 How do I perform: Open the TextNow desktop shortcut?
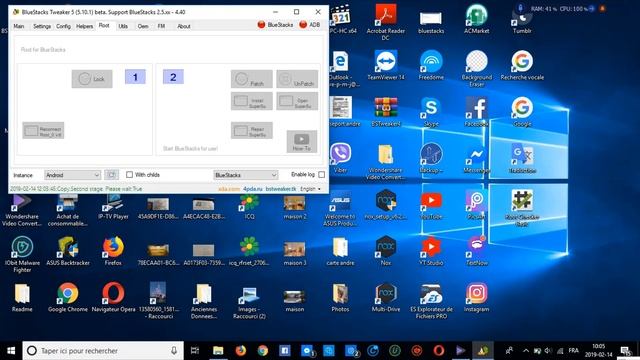click(476, 251)
